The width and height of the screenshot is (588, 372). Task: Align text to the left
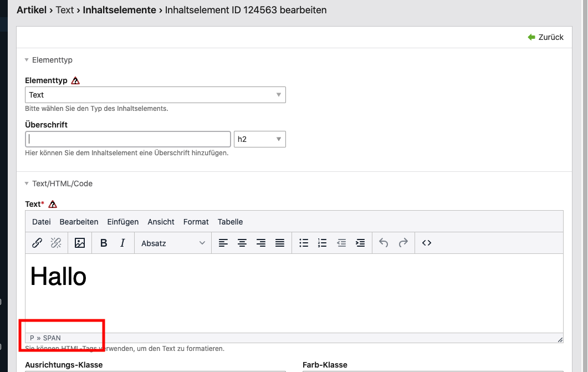tap(223, 243)
